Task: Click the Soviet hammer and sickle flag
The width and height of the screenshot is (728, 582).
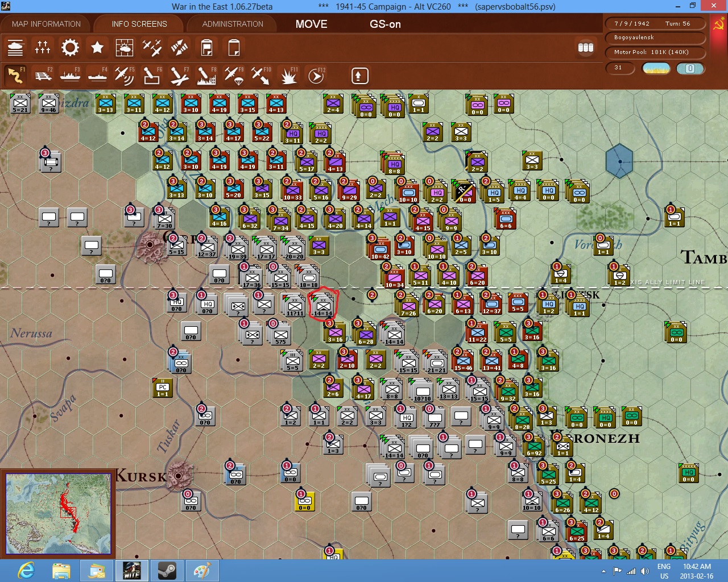Action: pyautogui.click(x=719, y=24)
